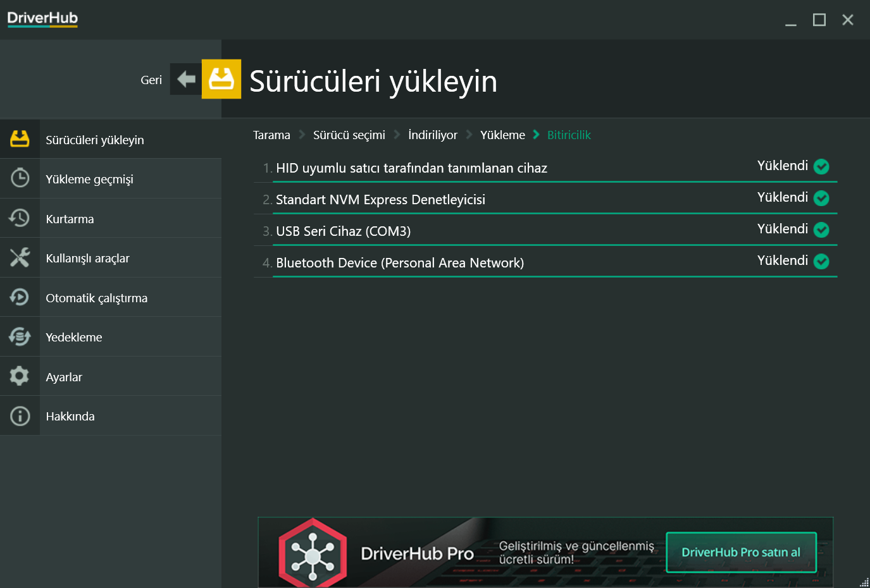Click the green checkmark for Standart NVM Express
This screenshot has width=870, height=588.
pos(821,198)
